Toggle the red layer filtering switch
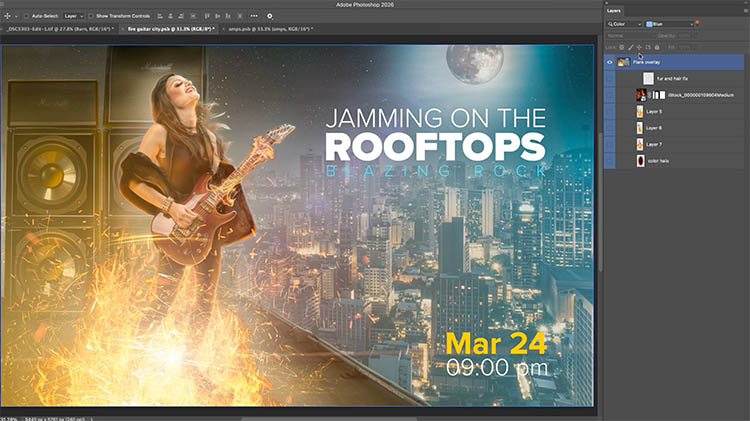Image resolution: width=750 pixels, height=421 pixels. 697,22
